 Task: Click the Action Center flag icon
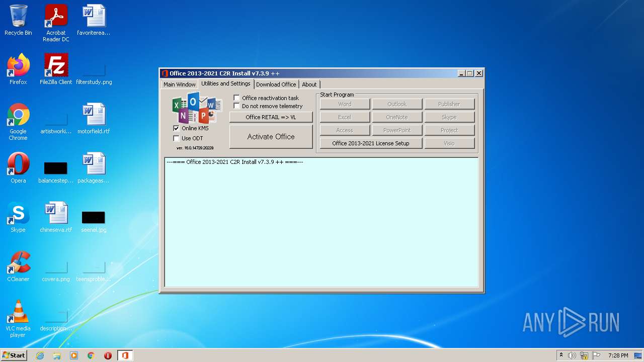click(x=596, y=355)
